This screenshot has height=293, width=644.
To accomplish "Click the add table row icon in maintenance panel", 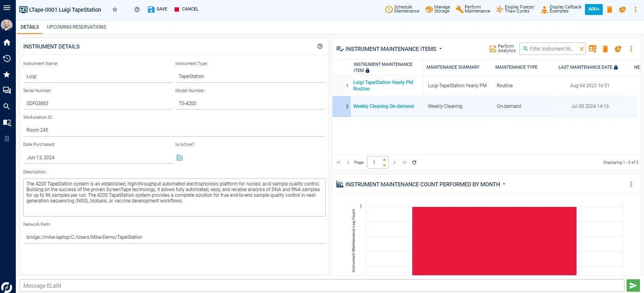I will point(593,49).
